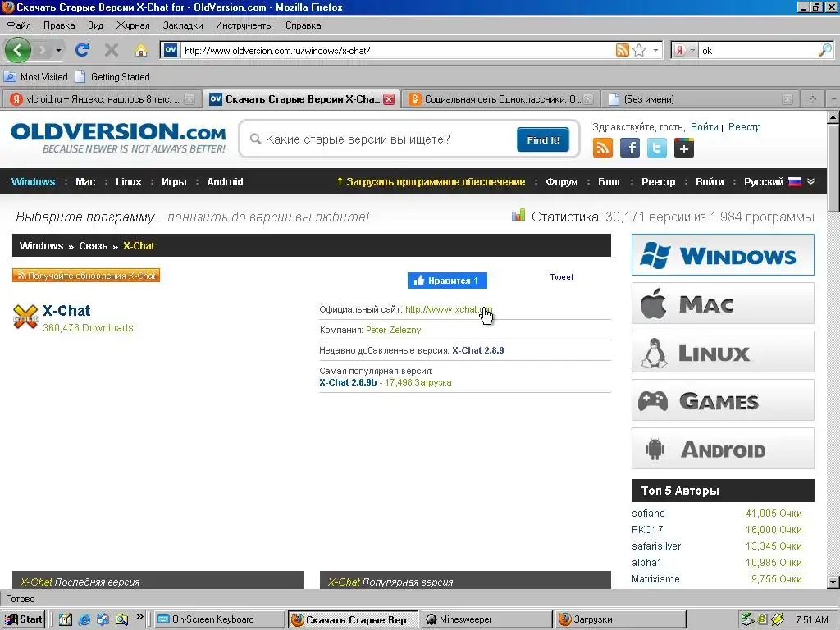Image resolution: width=840 pixels, height=630 pixels.
Task: Bookmark this page with the star icon
Action: click(639, 50)
